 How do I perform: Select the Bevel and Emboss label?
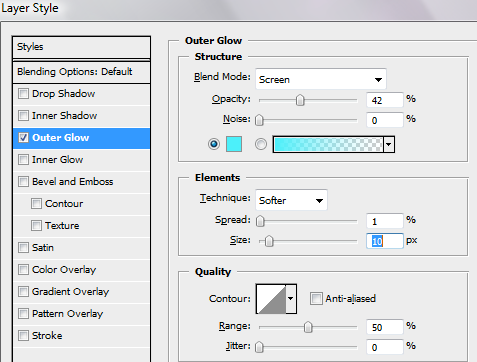click(73, 182)
